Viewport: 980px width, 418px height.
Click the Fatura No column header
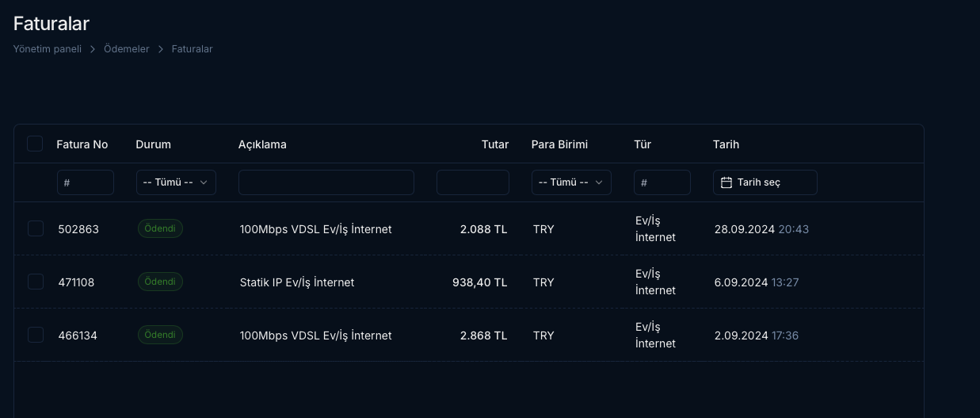82,144
